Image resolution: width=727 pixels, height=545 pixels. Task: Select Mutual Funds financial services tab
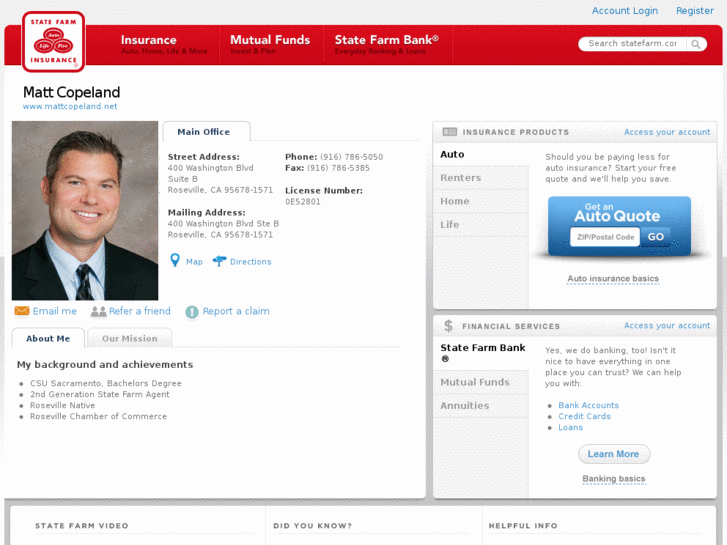pyautogui.click(x=481, y=382)
